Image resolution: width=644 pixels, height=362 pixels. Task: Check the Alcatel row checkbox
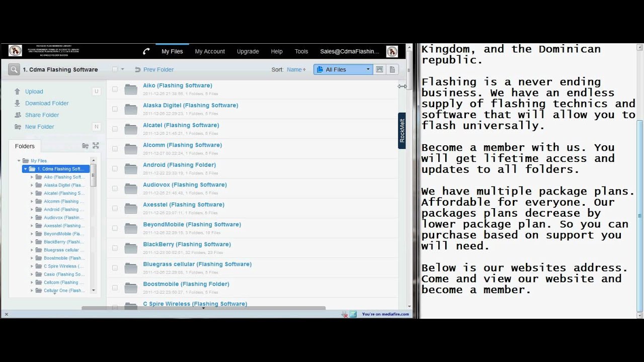click(x=115, y=129)
